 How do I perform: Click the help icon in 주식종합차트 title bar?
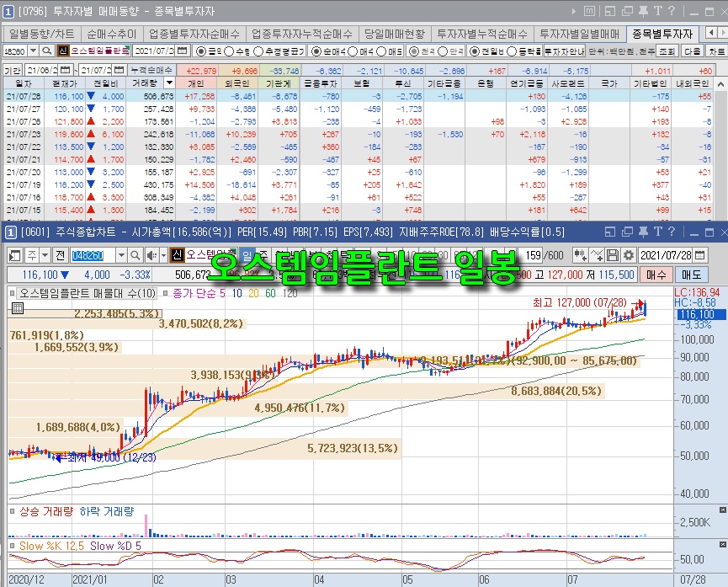click(x=672, y=232)
